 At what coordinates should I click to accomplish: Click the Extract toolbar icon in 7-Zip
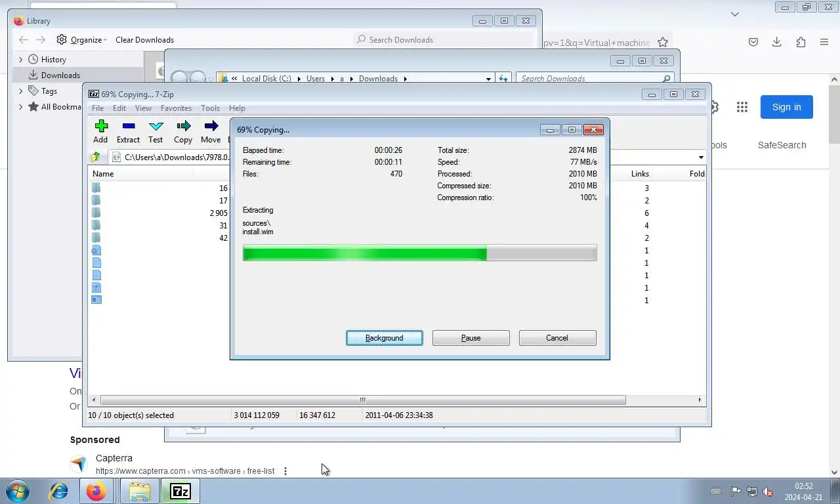128,131
